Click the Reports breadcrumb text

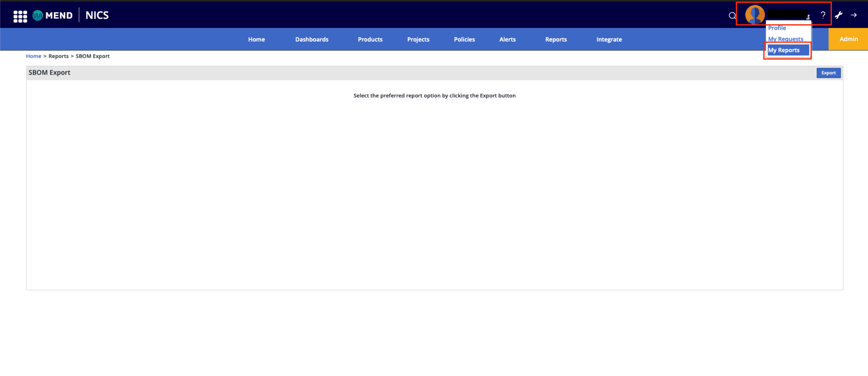[x=58, y=56]
